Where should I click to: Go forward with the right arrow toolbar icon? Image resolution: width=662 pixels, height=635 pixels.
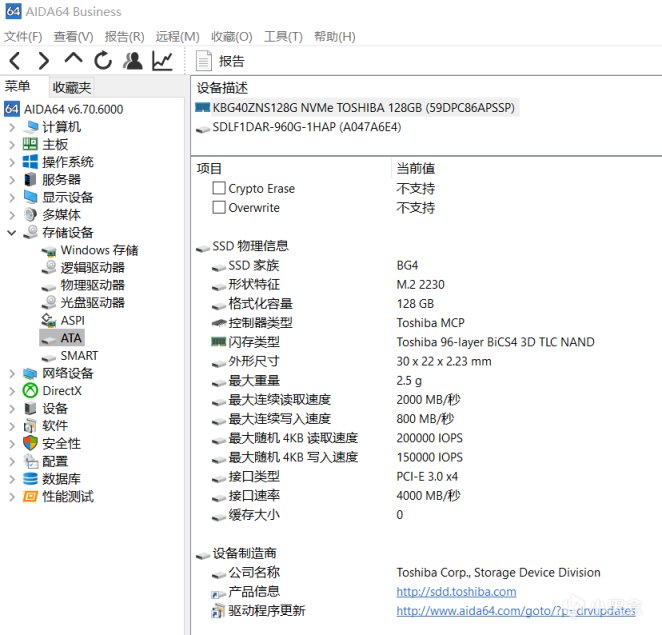point(43,61)
